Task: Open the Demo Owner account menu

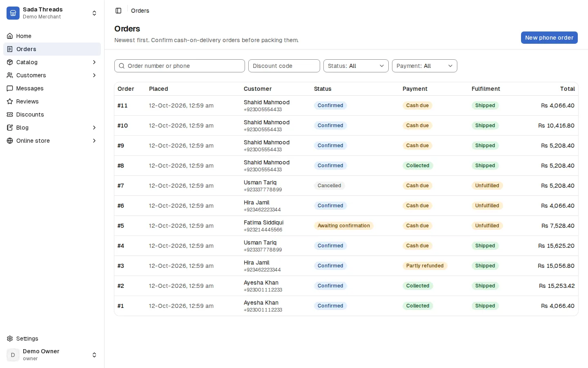Action: (x=52, y=355)
